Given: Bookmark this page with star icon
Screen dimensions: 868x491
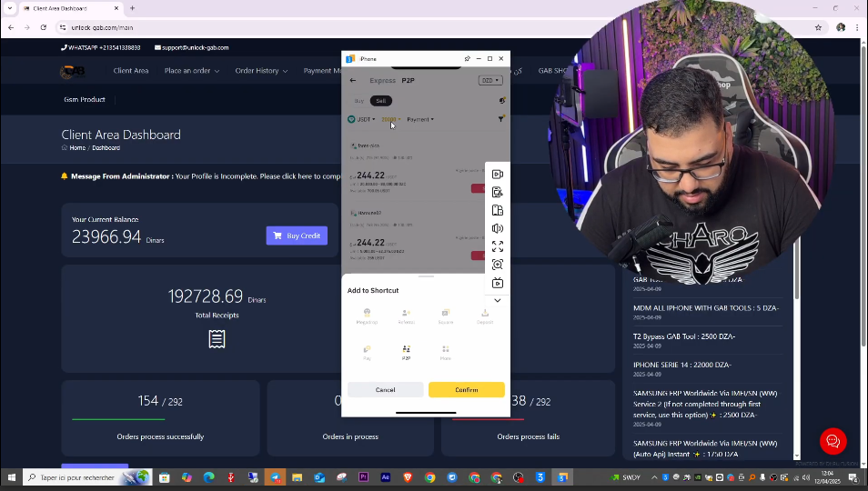Looking at the screenshot, I should pyautogui.click(x=818, y=27).
